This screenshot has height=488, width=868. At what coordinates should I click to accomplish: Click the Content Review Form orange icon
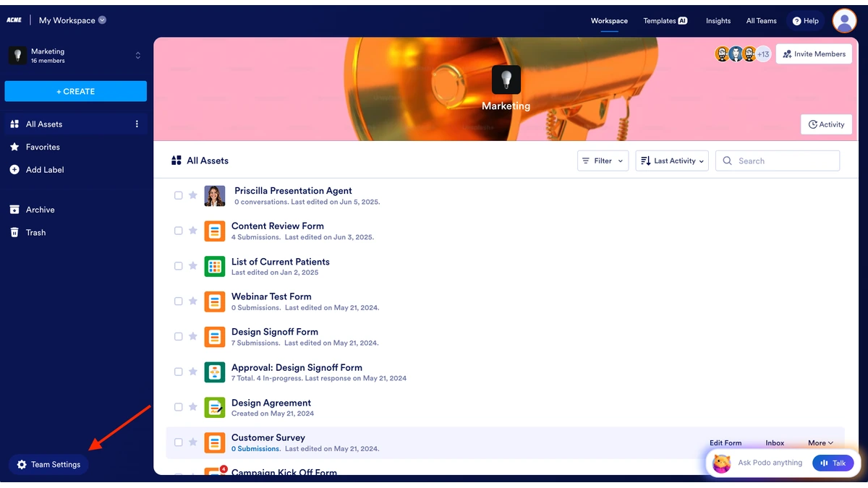tap(215, 231)
